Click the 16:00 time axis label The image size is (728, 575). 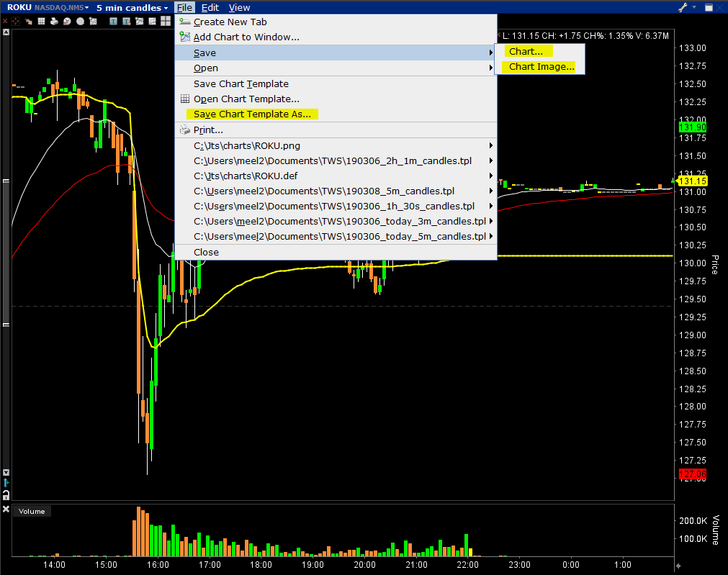(x=158, y=565)
